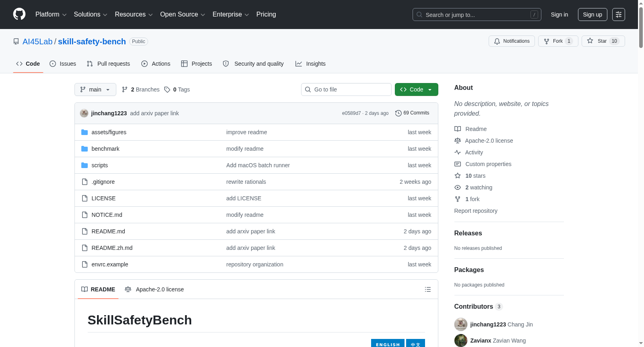Click the README.md file icon
The width and height of the screenshot is (644, 347).
click(85, 231)
